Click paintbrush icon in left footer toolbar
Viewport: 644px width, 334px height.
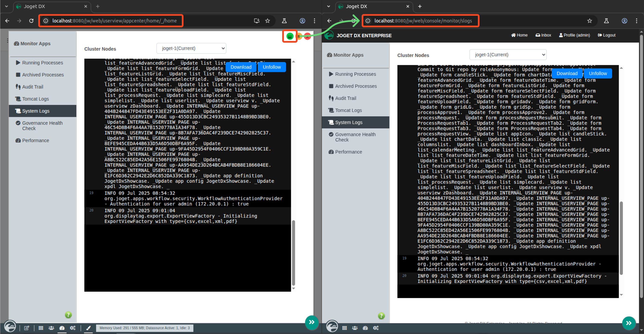click(x=88, y=328)
